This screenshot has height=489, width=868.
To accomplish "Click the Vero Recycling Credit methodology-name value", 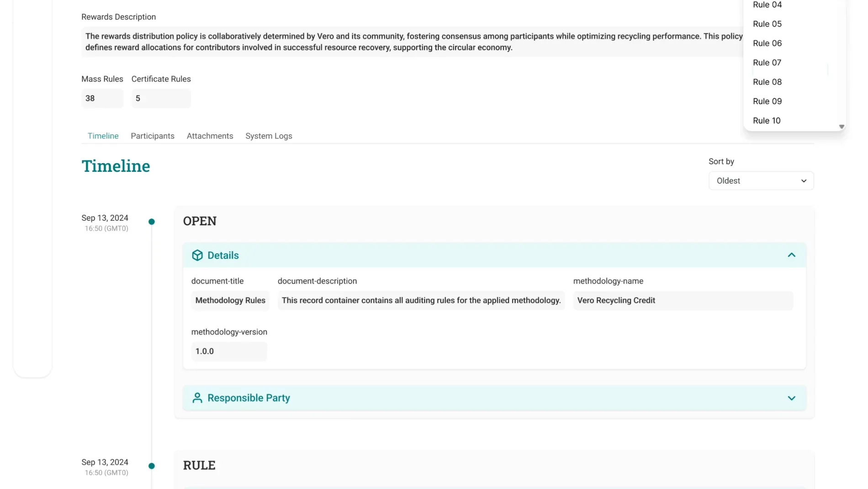I will pos(683,300).
